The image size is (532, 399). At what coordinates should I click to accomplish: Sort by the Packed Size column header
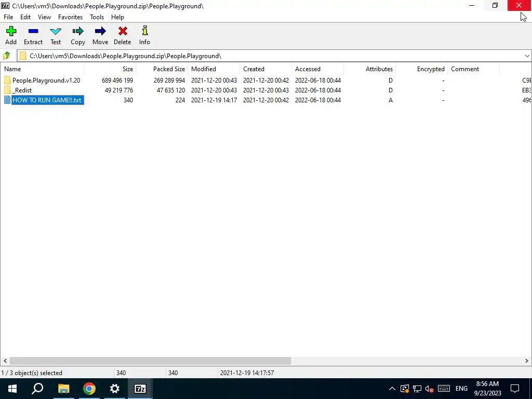tap(162, 69)
